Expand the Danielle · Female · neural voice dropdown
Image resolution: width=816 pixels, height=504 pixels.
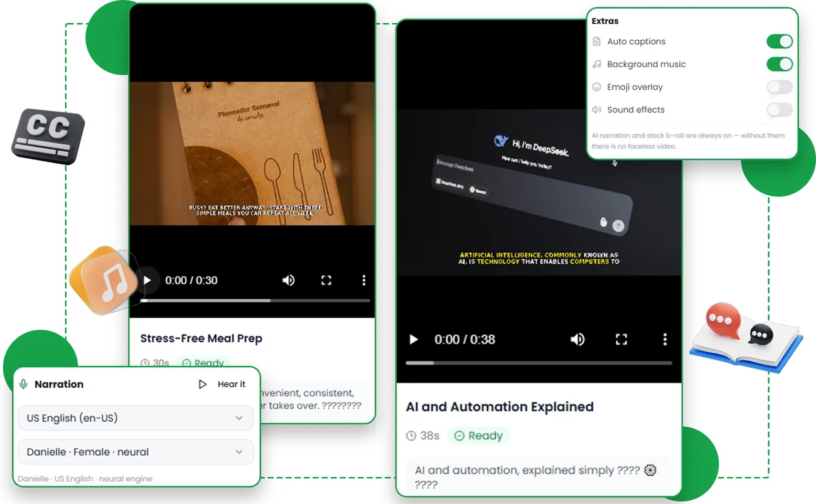point(136,452)
